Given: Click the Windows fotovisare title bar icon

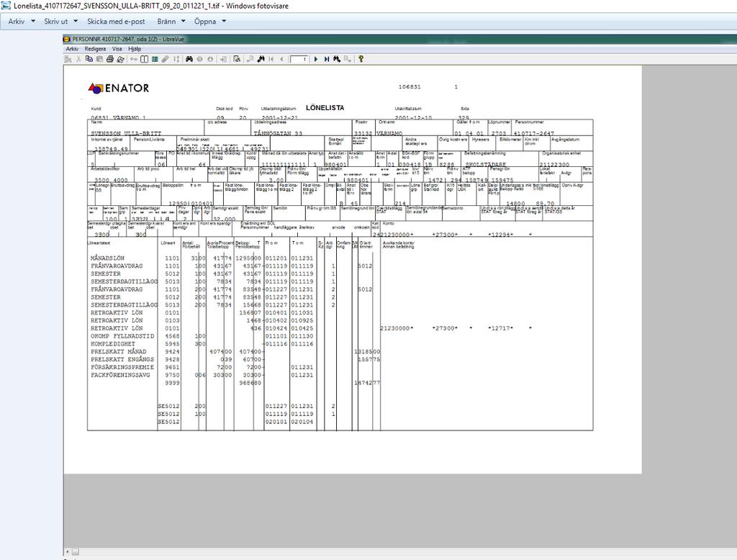Looking at the screenshot, I should [6, 6].
